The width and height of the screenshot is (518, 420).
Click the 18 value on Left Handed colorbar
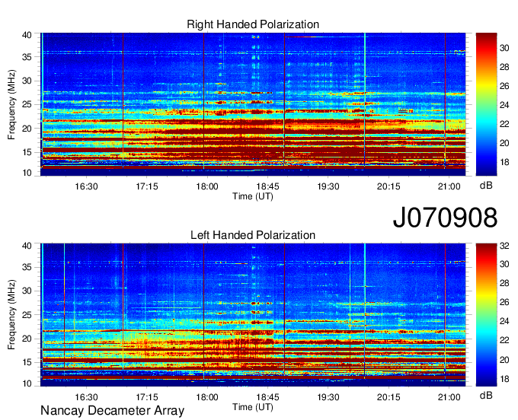504,379
